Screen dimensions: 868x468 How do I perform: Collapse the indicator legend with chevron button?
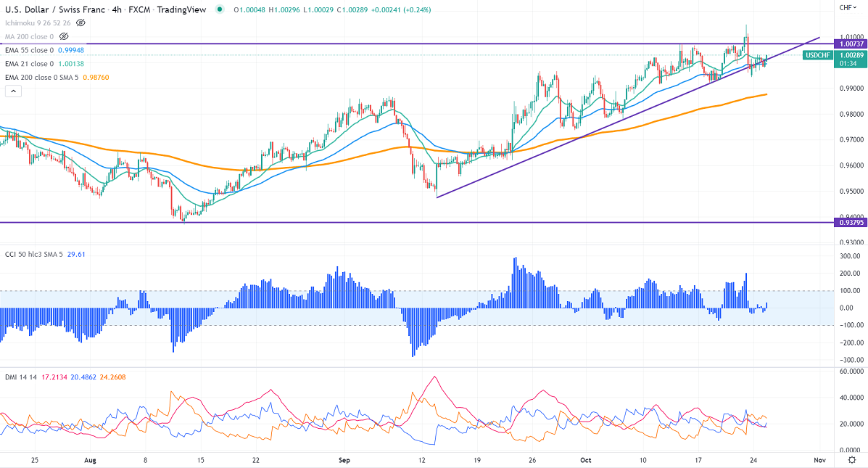pos(13,91)
